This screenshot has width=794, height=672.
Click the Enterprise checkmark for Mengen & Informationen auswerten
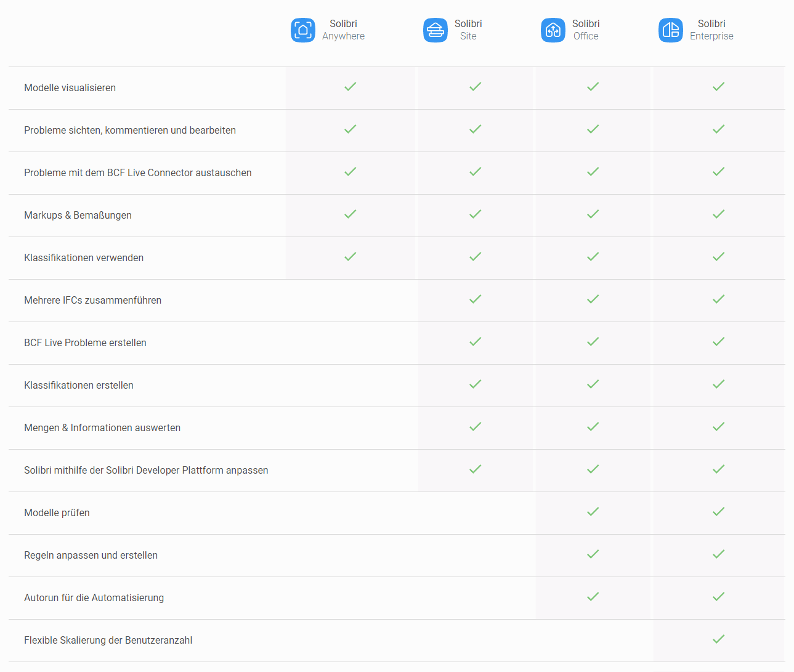point(719,427)
